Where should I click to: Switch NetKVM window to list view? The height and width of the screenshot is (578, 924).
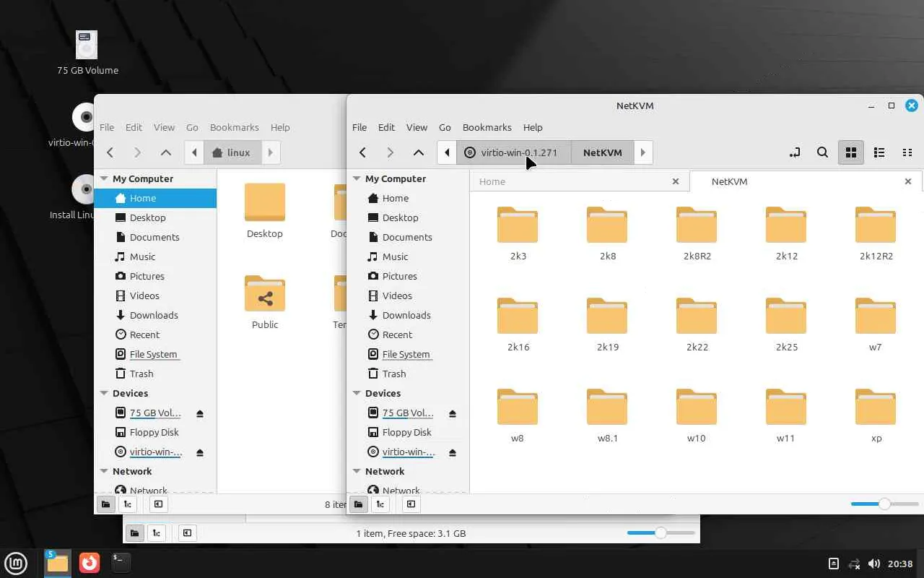[879, 152]
